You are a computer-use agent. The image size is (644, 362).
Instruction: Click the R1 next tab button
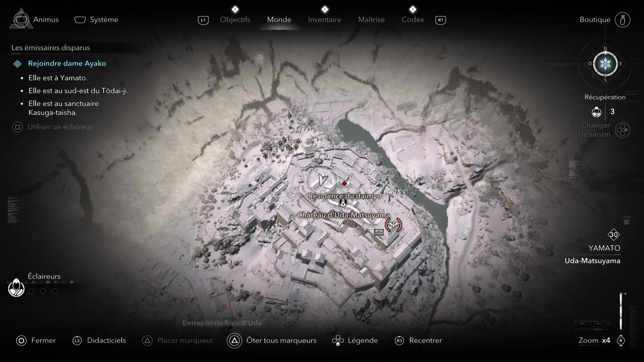[x=440, y=20]
